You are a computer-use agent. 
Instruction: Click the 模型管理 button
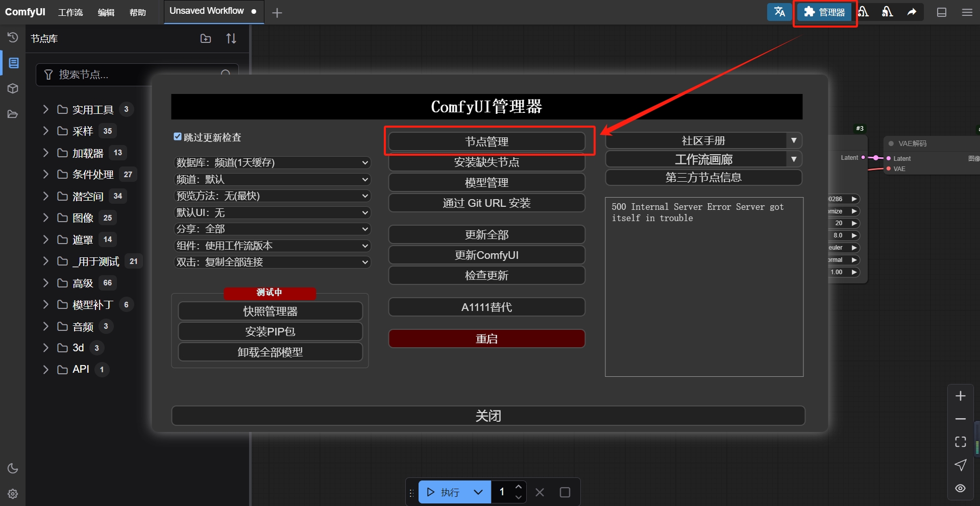487,182
